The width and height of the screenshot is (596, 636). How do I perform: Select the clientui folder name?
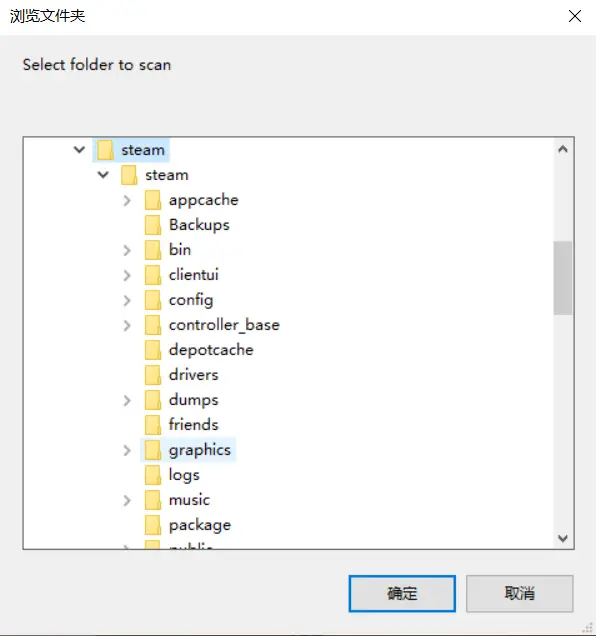point(194,275)
